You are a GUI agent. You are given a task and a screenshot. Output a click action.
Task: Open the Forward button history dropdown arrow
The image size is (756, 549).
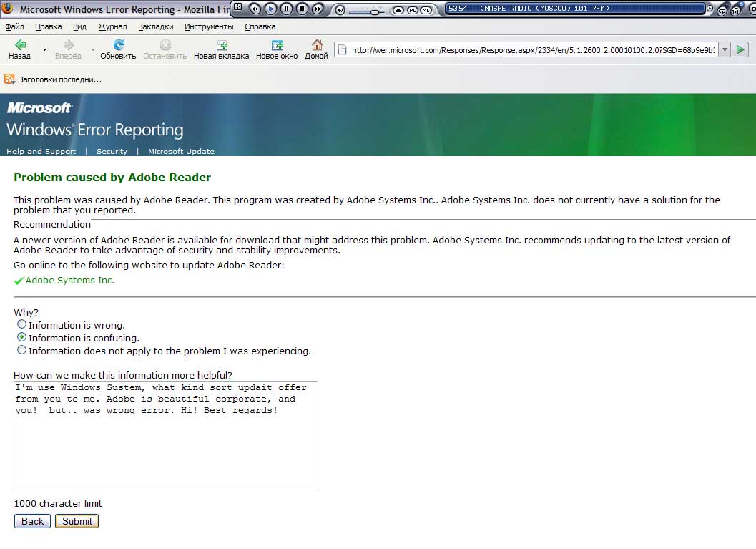(93, 49)
